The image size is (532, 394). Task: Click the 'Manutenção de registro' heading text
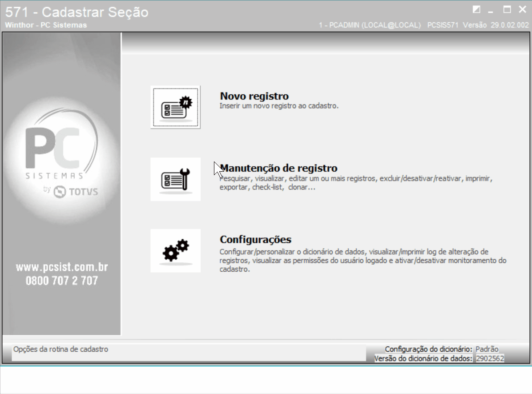pos(278,168)
